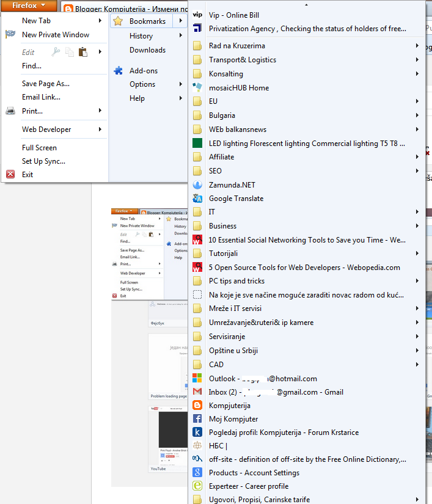Click the Private Window mask icon
This screenshot has height=504, width=432.
click(10, 34)
